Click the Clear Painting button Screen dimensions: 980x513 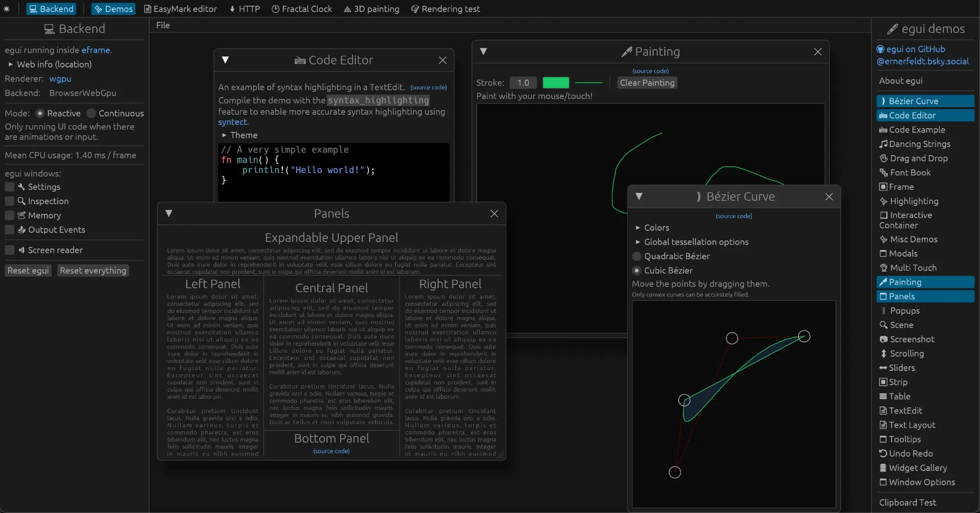tap(647, 83)
